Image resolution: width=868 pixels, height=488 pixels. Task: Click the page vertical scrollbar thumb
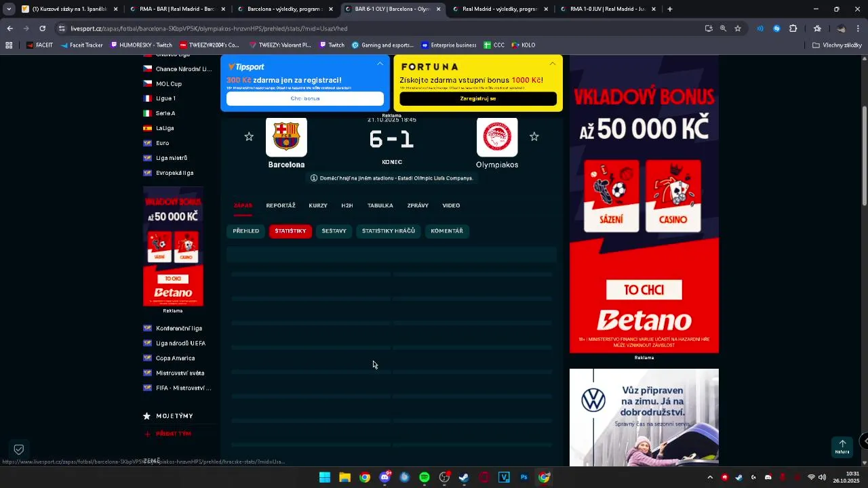click(x=864, y=156)
